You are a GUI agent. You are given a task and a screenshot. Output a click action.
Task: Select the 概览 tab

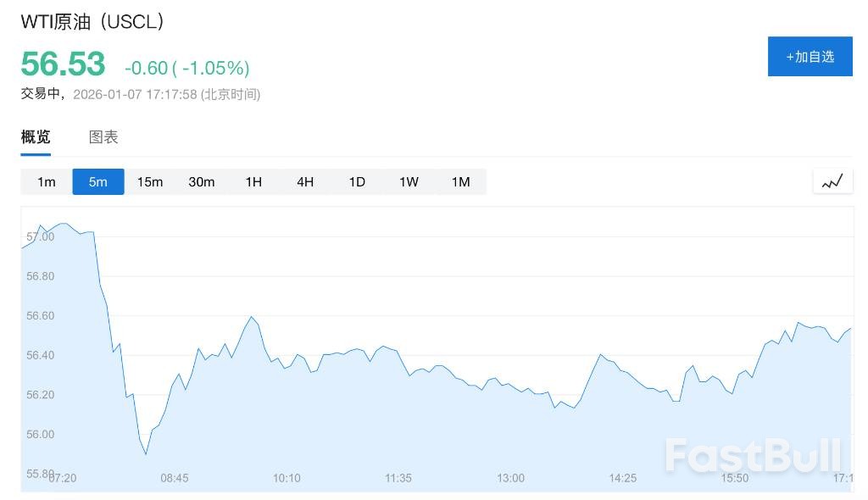click(36, 137)
